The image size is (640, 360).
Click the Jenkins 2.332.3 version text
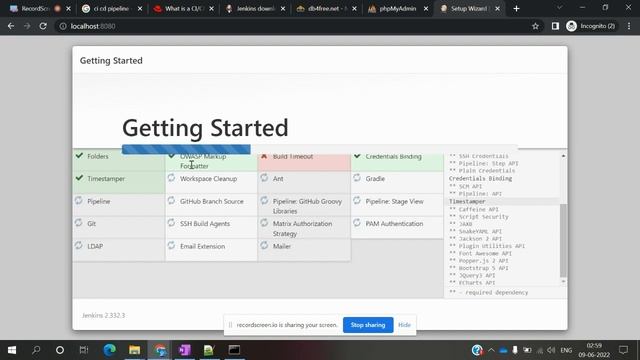click(104, 315)
